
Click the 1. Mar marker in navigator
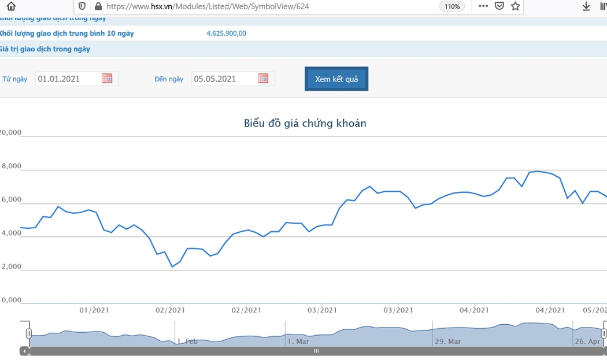coord(298,341)
